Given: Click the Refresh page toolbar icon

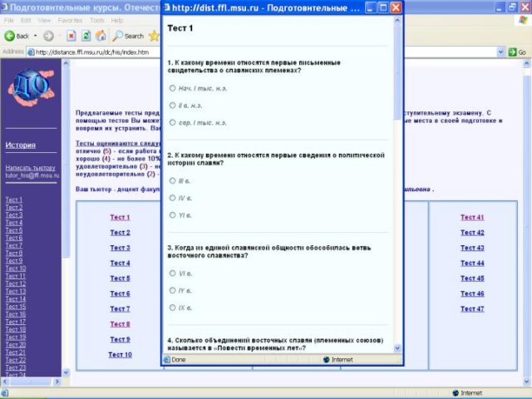Looking at the screenshot, I should [x=86, y=36].
